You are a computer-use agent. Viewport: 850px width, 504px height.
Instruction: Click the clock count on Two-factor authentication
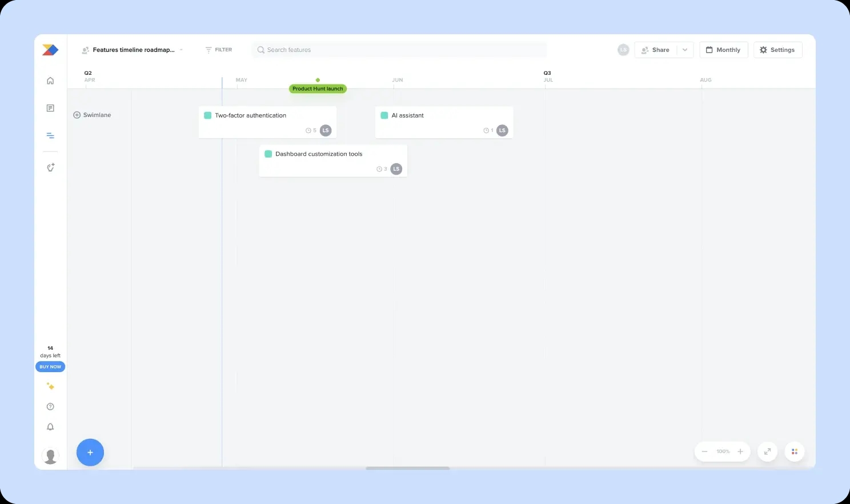pos(311,130)
